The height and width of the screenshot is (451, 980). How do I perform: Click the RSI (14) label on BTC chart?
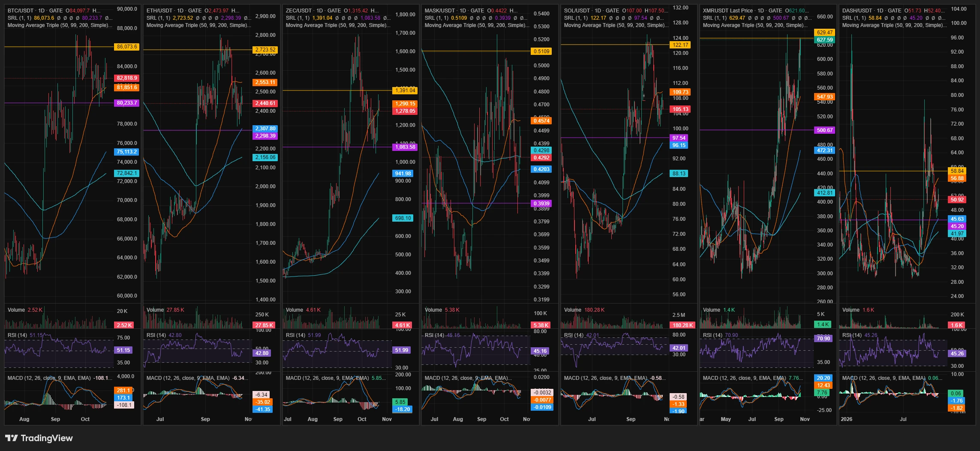coord(17,335)
